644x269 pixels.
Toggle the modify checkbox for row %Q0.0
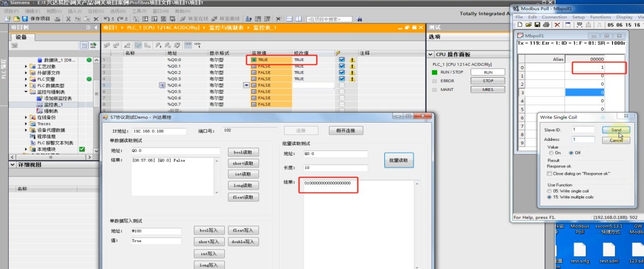click(x=342, y=59)
